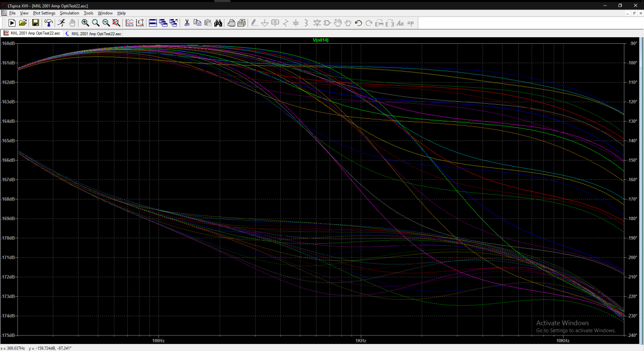Image resolution: width=644 pixels, height=351 pixels.
Task: Halt the simulation with the hand icon
Action: pyautogui.click(x=72, y=23)
